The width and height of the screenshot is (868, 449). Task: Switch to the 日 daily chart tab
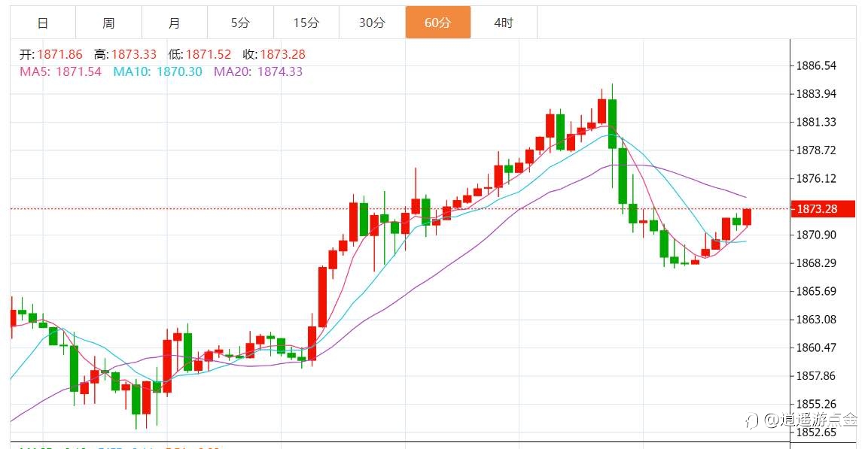43,23
